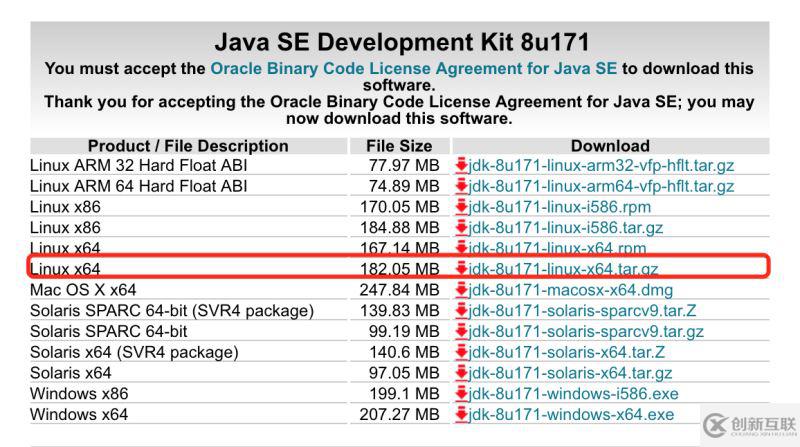Click the 247.84 MB file size value
The height and width of the screenshot is (447, 800).
tap(399, 290)
